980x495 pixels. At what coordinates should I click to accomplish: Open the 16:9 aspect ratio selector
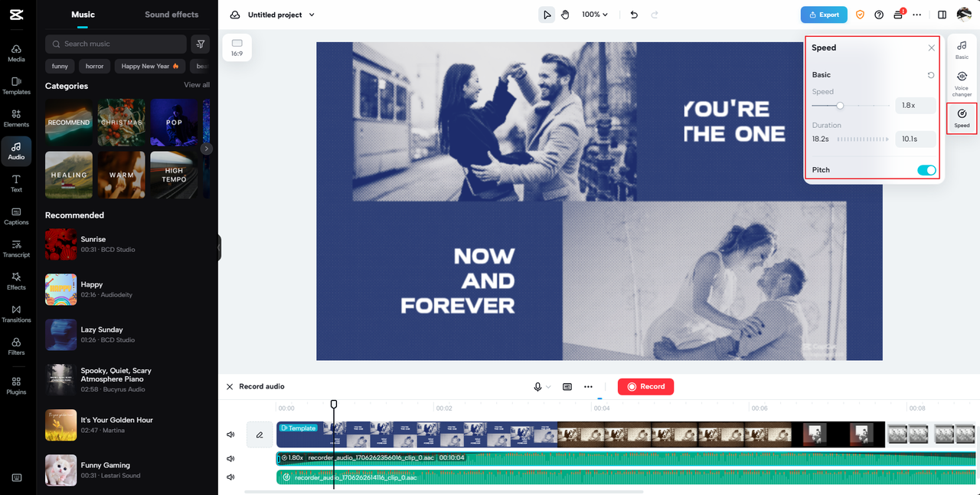pyautogui.click(x=237, y=48)
